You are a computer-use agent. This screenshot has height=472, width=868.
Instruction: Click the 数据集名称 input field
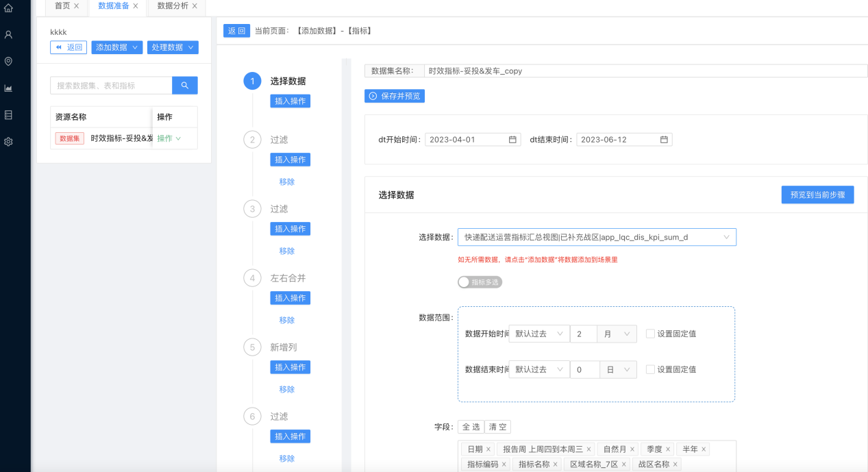644,71
